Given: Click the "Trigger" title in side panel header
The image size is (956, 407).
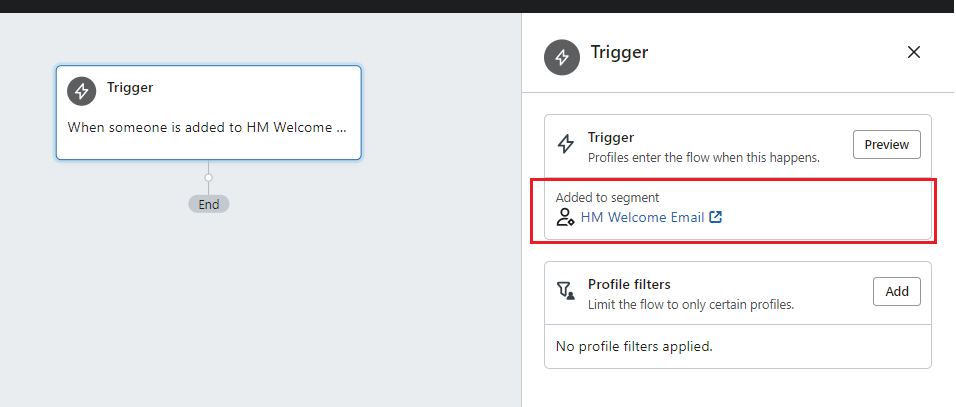Looking at the screenshot, I should (619, 52).
